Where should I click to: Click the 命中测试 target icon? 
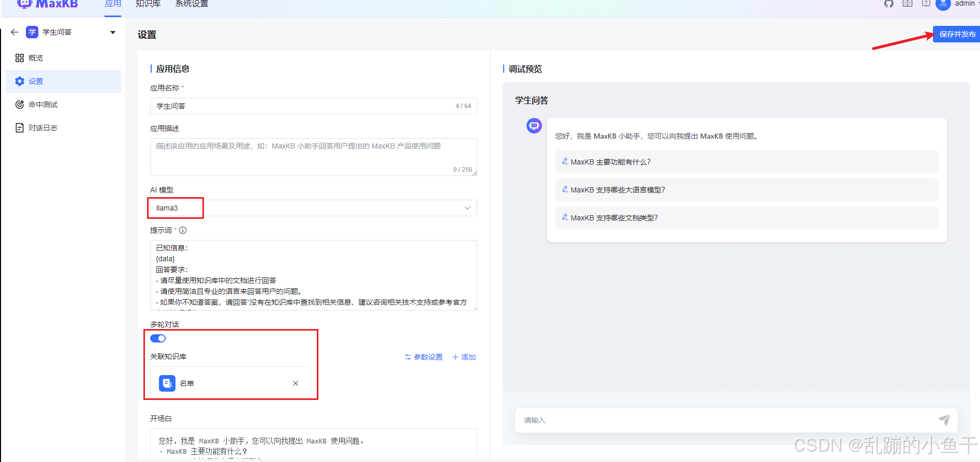coord(20,105)
